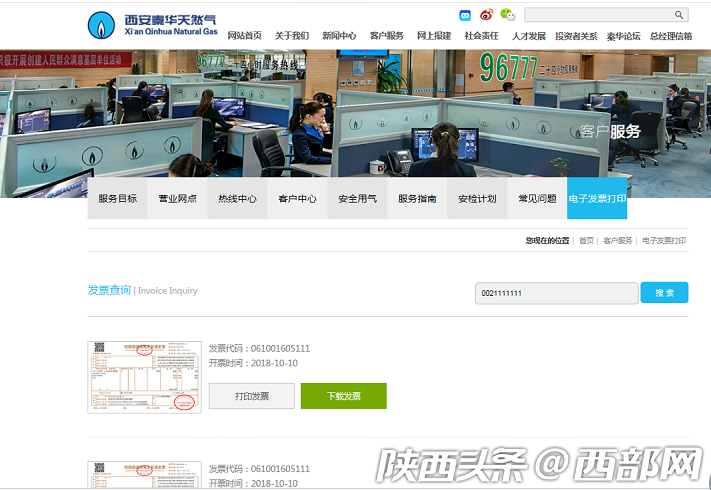
Task: Click 电子发票打印 breadcrumb link
Action: (x=664, y=240)
